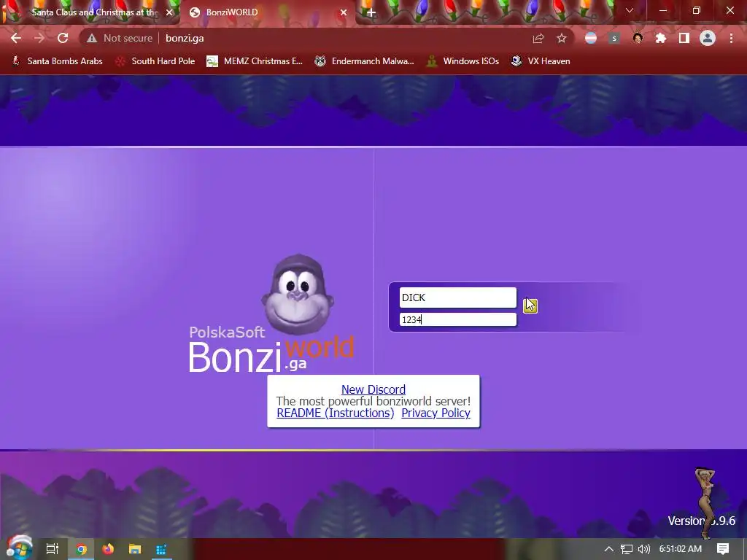
Task: Bookmark this page with the star
Action: (562, 38)
